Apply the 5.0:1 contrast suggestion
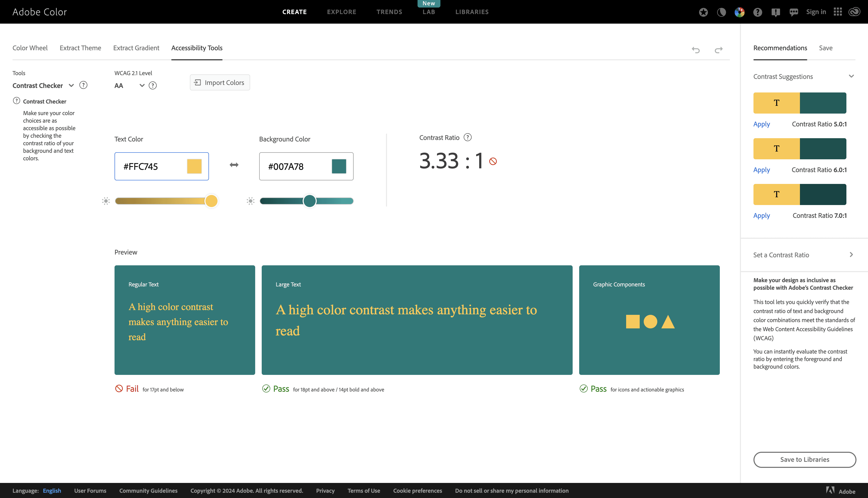The image size is (868, 498). point(762,124)
